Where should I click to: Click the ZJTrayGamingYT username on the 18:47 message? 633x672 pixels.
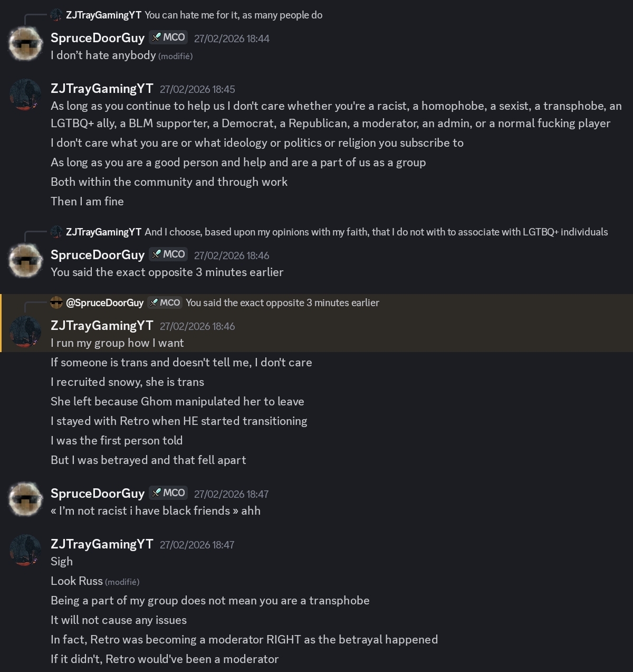click(102, 544)
